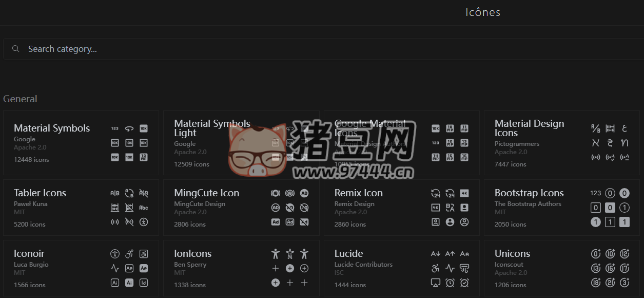Click the '12448 icons' count text
Image resolution: width=644 pixels, height=298 pixels.
[31, 160]
